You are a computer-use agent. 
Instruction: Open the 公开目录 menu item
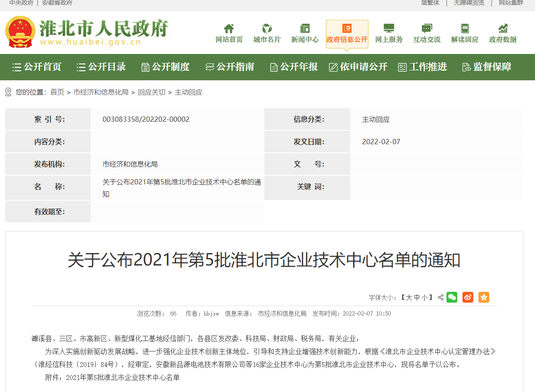coord(101,67)
